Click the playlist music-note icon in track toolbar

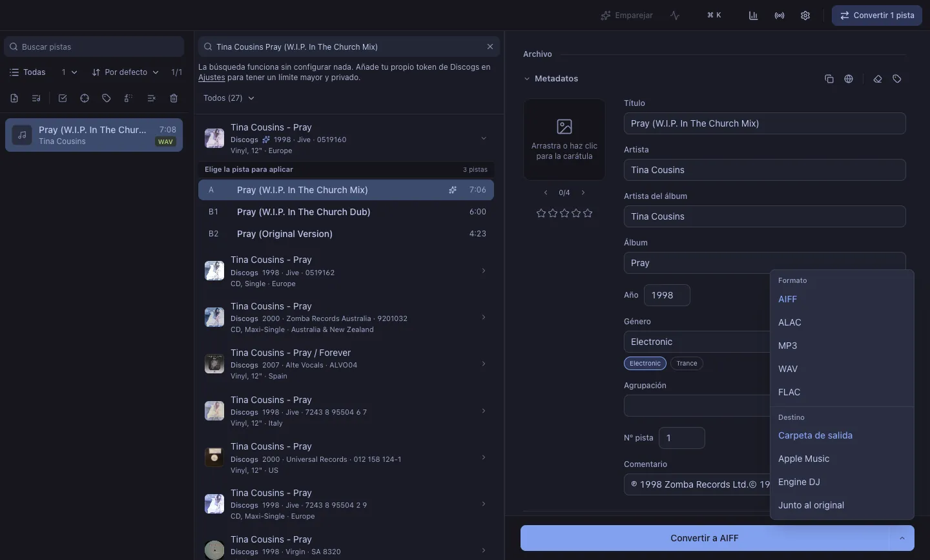point(36,98)
